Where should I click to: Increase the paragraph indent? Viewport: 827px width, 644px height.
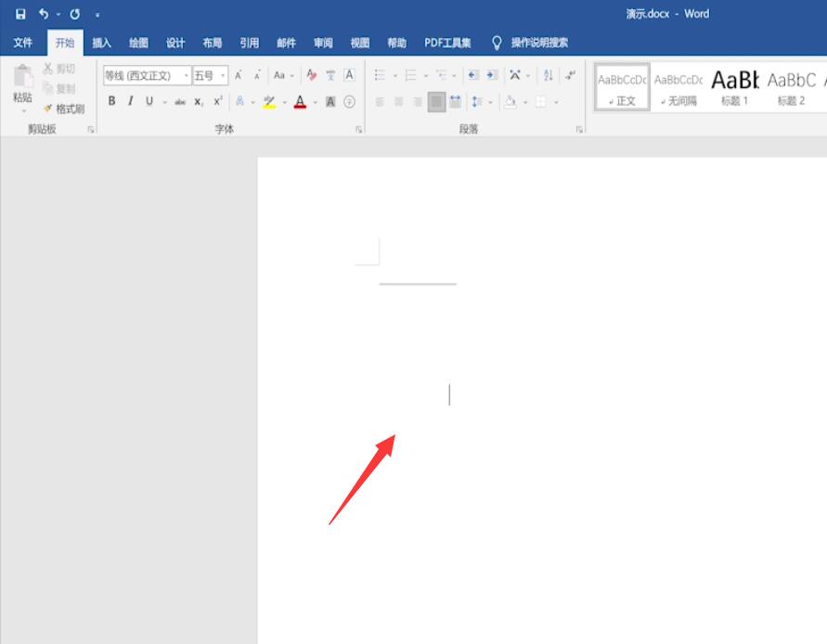(492, 75)
